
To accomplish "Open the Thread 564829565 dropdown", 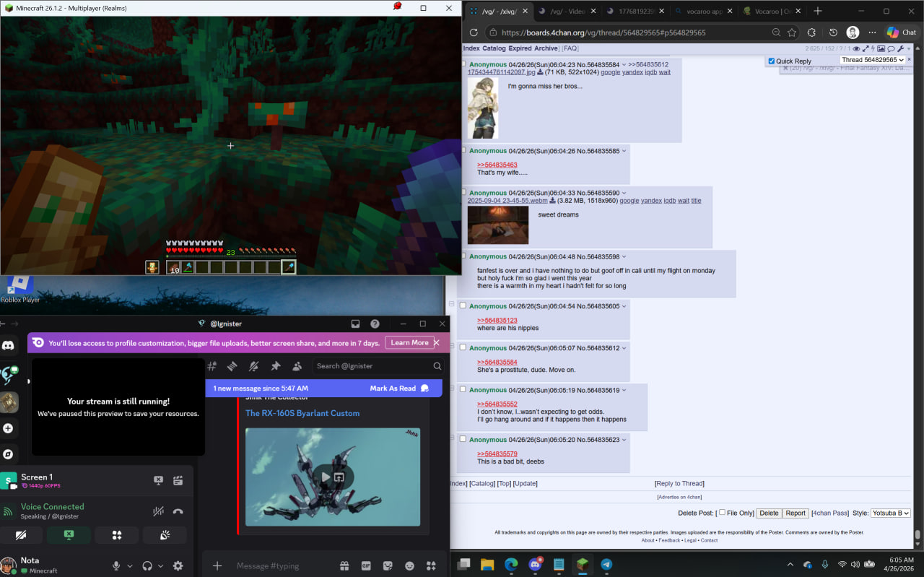I will tap(872, 60).
